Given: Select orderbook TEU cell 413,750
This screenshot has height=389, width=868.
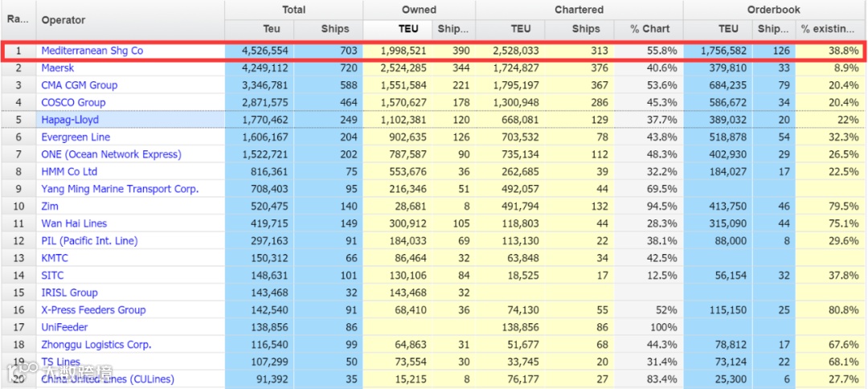Looking at the screenshot, I should click(718, 207).
